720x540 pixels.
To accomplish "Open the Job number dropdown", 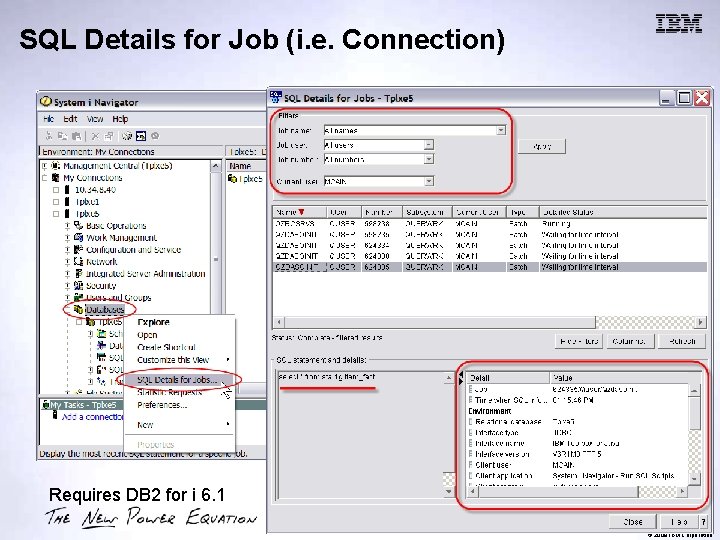I will pyautogui.click(x=428, y=159).
